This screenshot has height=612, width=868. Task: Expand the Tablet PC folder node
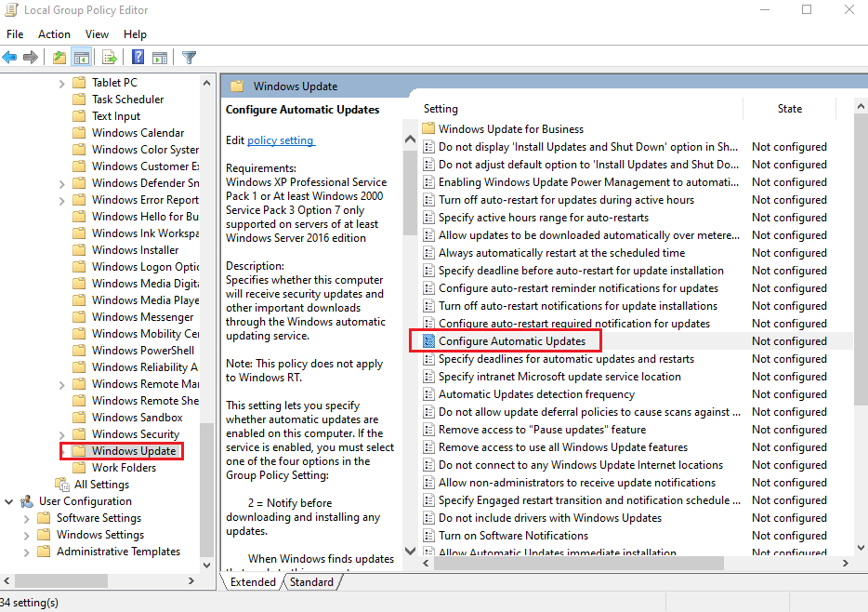[62, 83]
